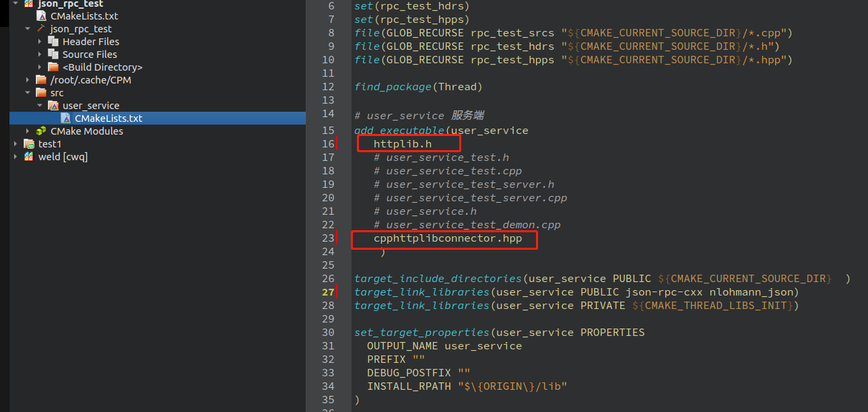
Task: Click the '# user_service 服务端' comment
Action: click(419, 115)
